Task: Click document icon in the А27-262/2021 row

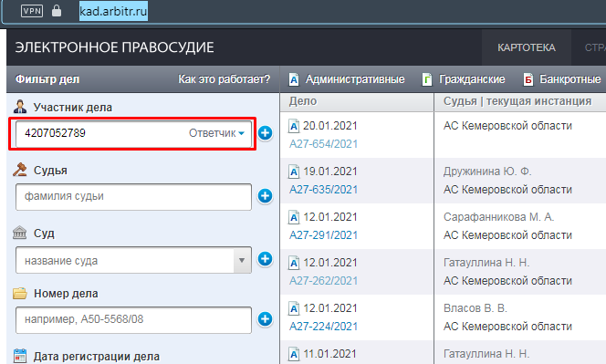Action: 294,263
